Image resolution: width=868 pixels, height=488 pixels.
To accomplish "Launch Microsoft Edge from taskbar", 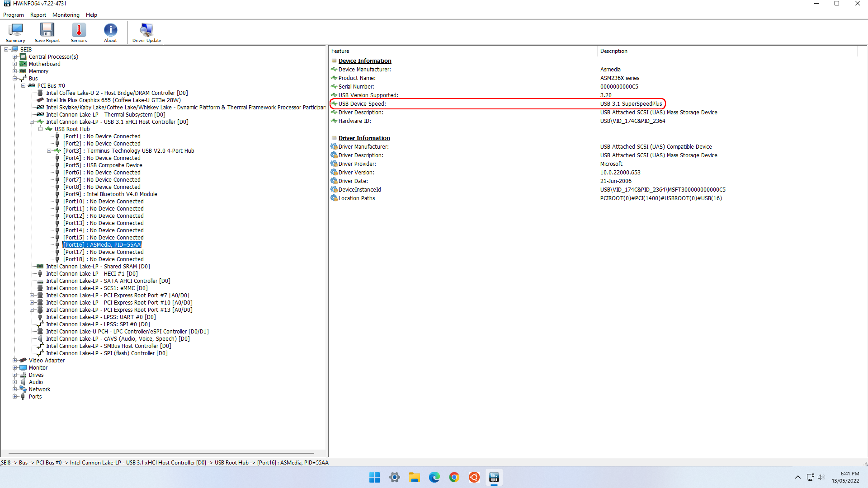I will pyautogui.click(x=434, y=477).
